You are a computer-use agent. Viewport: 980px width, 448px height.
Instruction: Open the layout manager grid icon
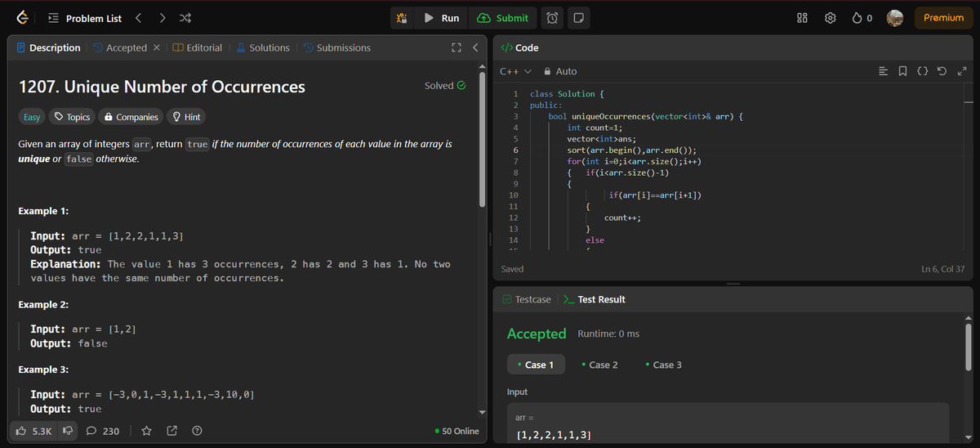(802, 18)
